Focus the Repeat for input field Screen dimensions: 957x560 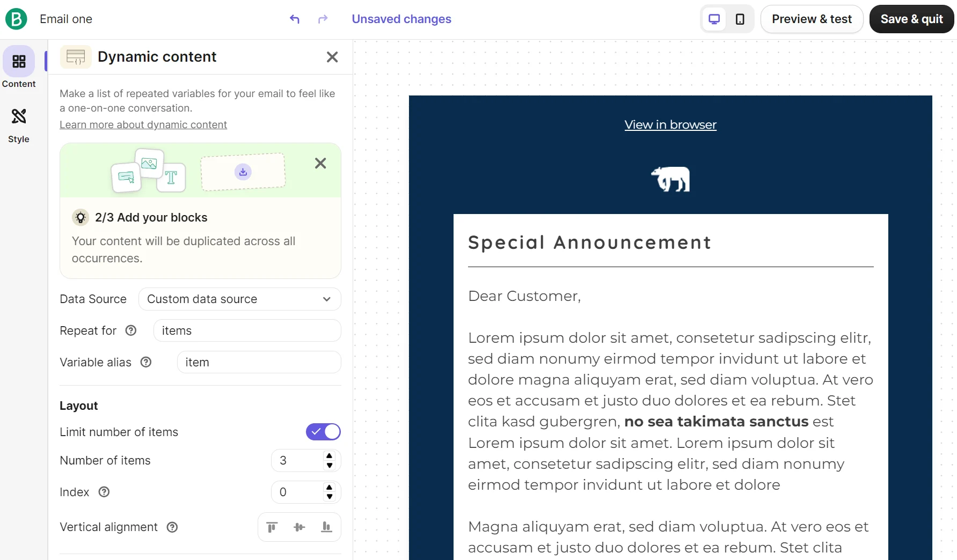point(247,330)
